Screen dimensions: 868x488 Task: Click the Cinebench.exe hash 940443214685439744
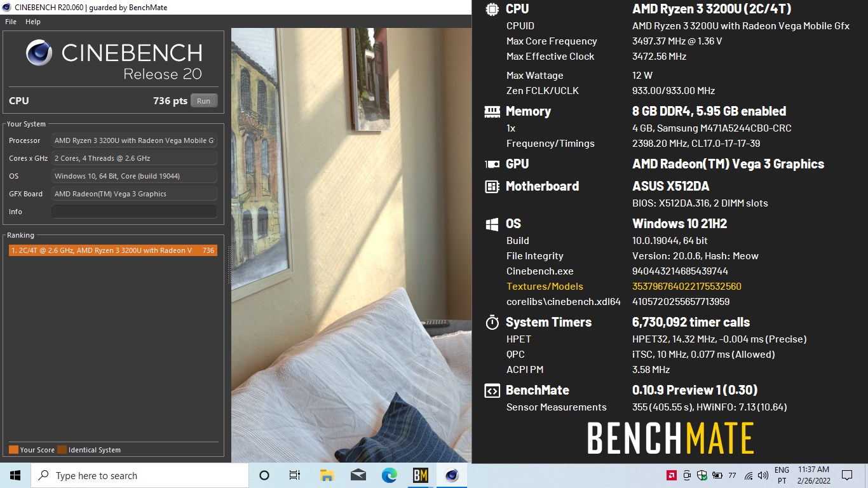tap(680, 271)
